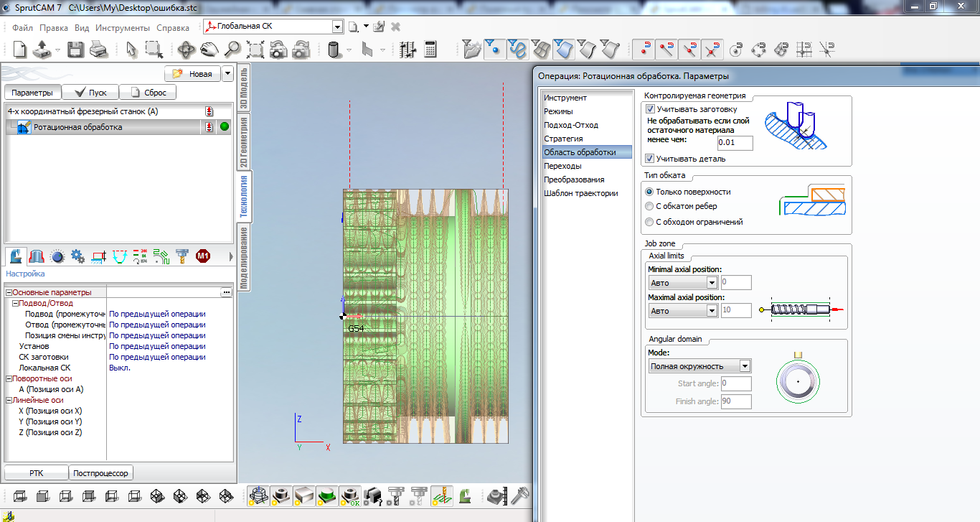The image size is (980, 522).
Task: Click the Print icon in toolbar
Action: [x=98, y=50]
